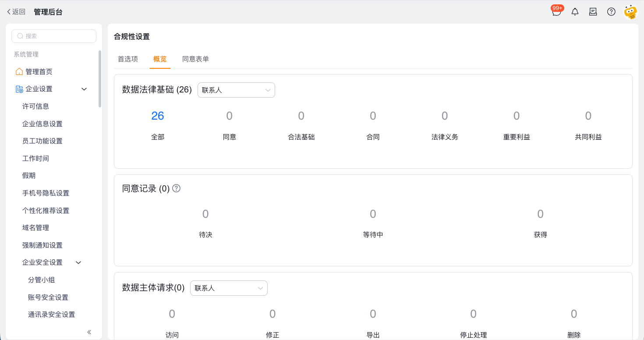Focus the sidebar 搜索 input field

(x=54, y=36)
